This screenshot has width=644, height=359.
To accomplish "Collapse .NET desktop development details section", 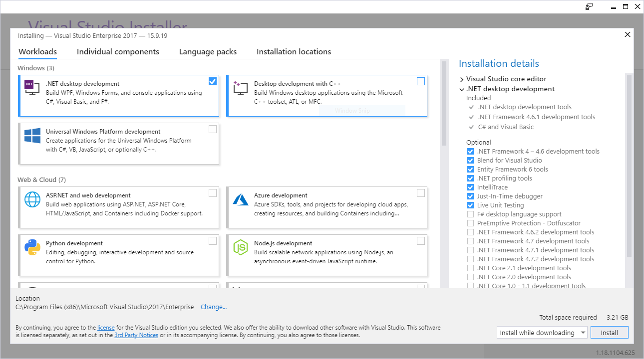I will pos(462,89).
